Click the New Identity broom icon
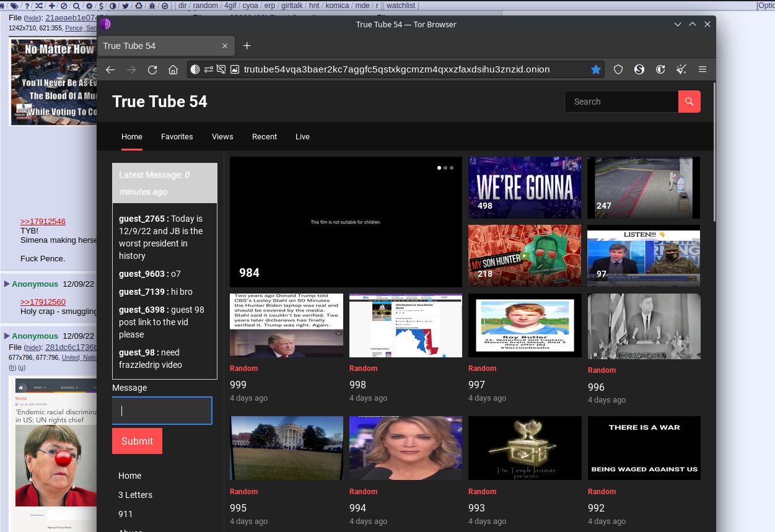 681,69
